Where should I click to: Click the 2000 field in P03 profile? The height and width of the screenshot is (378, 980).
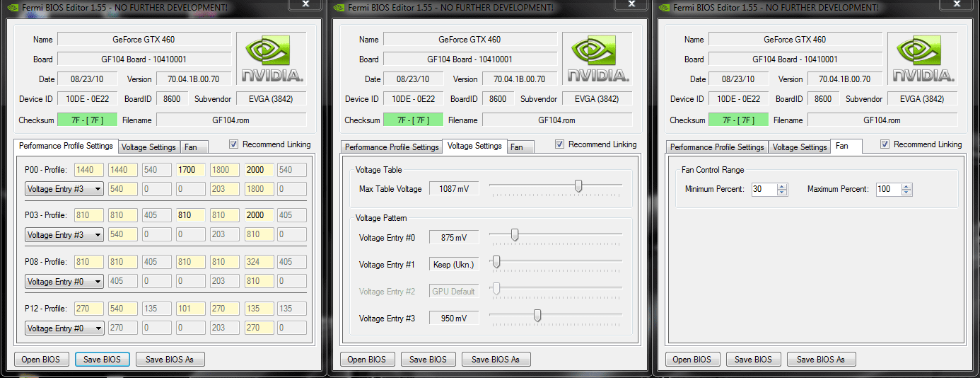pyautogui.click(x=259, y=215)
